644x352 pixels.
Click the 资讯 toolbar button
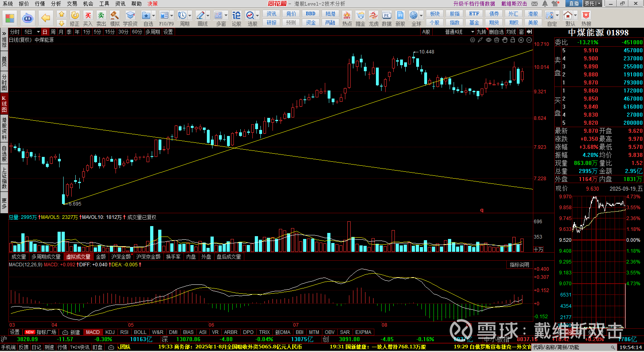coord(272,14)
